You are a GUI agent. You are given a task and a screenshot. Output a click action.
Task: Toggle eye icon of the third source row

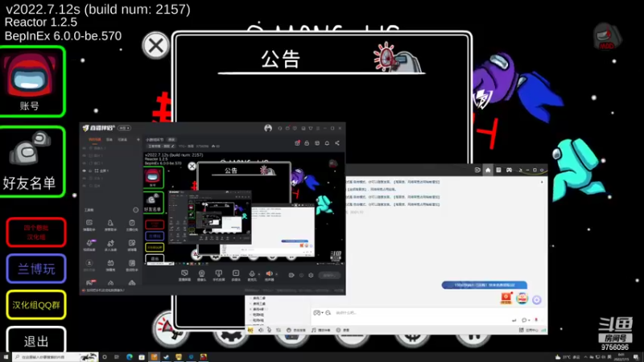click(x=85, y=163)
